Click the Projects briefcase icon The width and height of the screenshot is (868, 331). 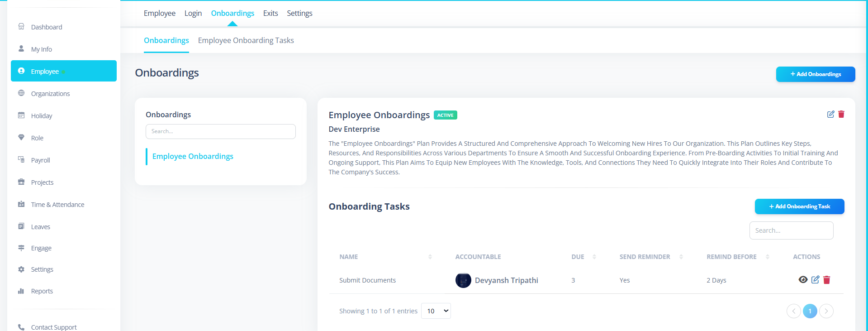(21, 182)
